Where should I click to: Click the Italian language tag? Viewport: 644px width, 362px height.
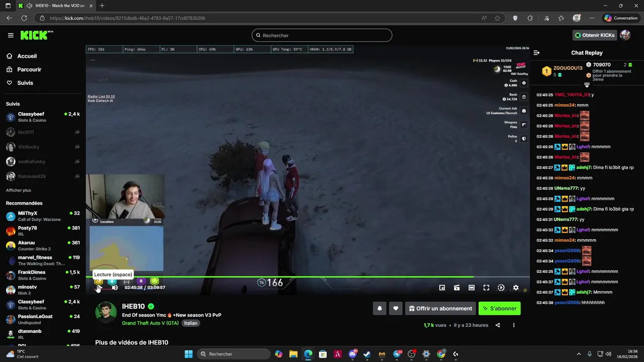click(x=191, y=323)
